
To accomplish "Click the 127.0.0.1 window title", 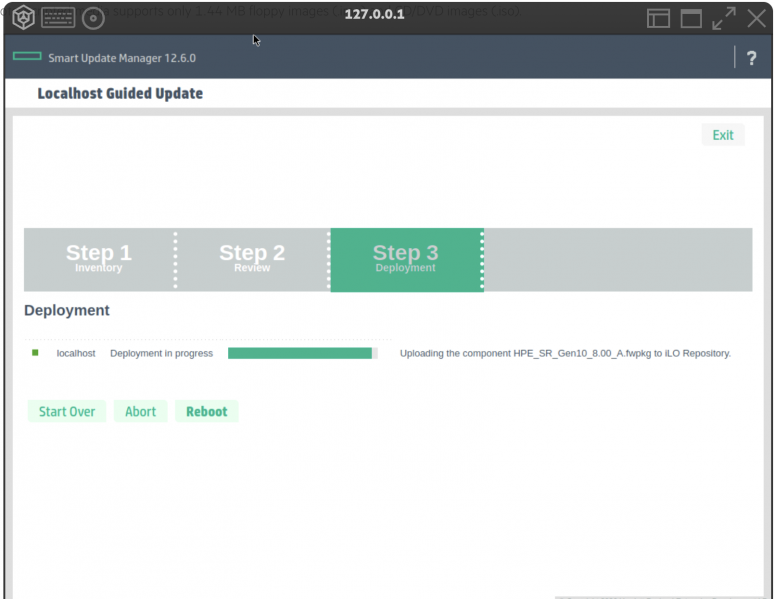I will [374, 14].
